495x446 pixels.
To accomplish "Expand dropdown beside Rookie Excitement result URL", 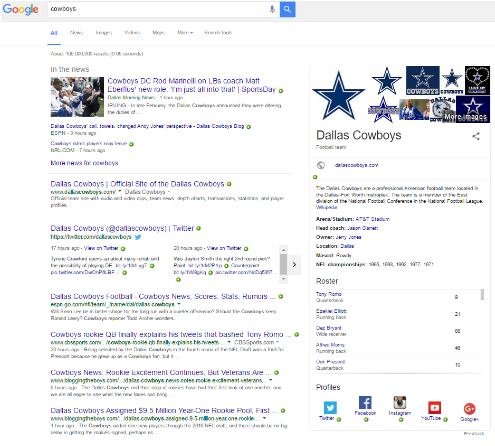I will pos(271,380).
